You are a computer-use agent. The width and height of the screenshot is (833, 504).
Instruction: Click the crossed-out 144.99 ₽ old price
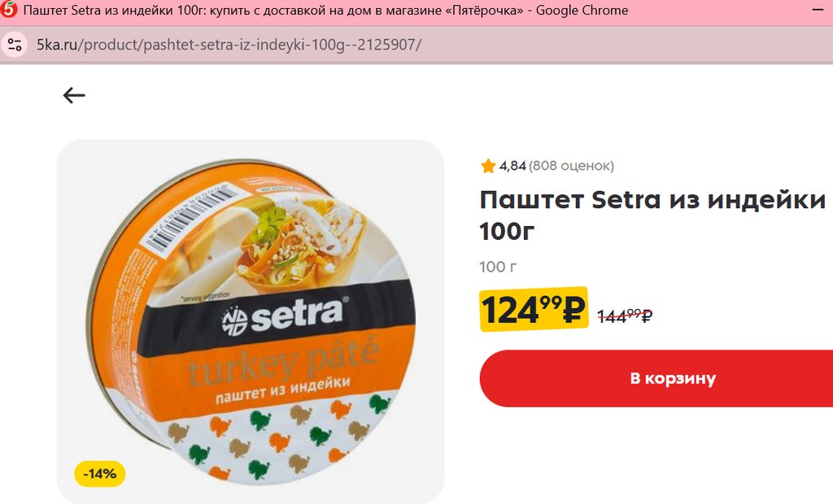pyautogui.click(x=625, y=316)
